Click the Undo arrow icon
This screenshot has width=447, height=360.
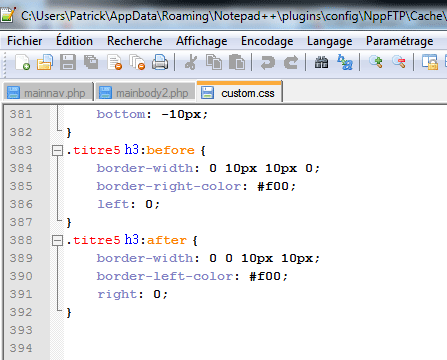[267, 62]
